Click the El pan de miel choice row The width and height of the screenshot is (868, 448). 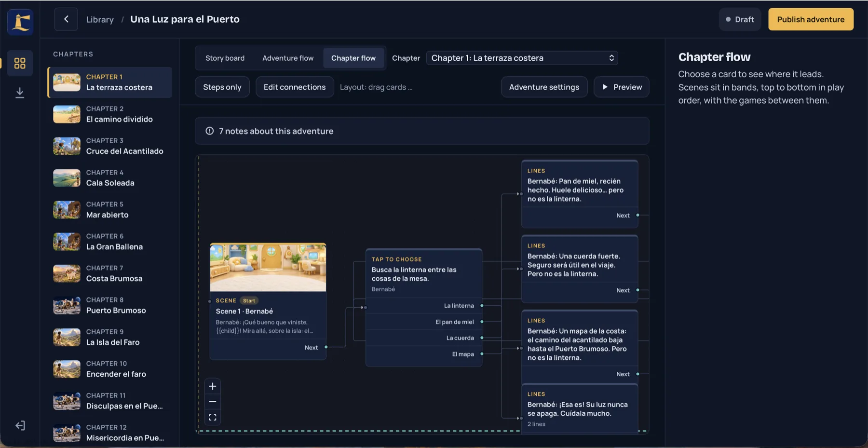pos(424,322)
